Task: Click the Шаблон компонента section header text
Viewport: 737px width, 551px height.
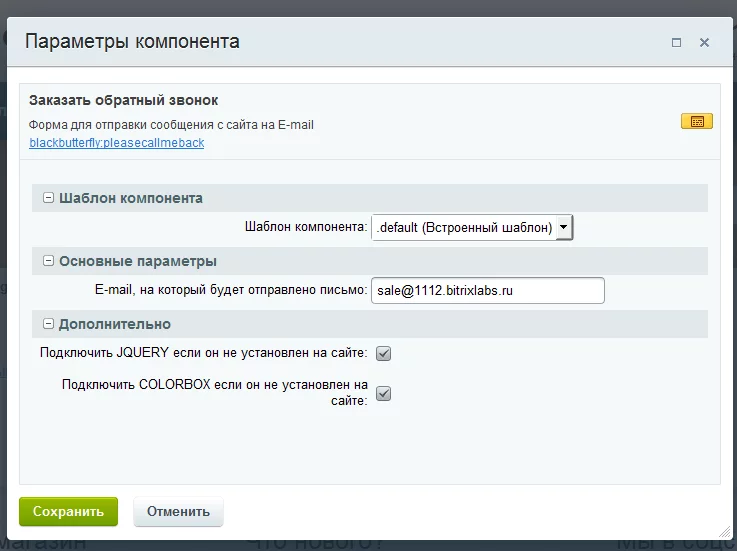Action: pos(131,198)
